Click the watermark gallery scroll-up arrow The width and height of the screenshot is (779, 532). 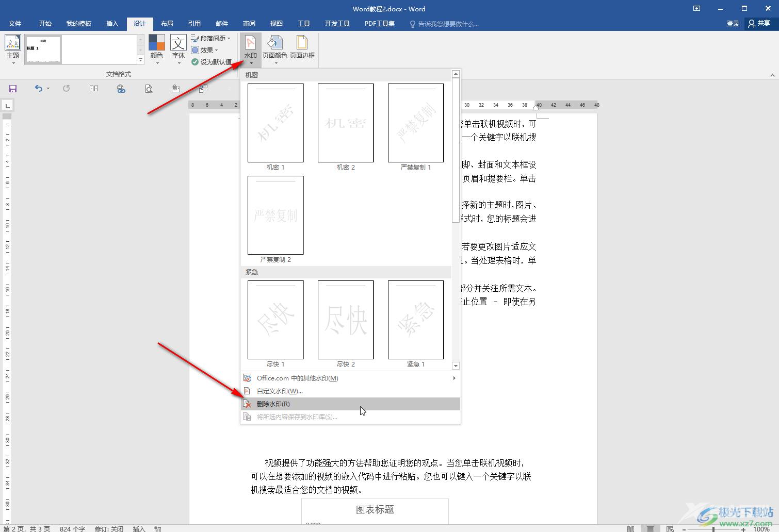pyautogui.click(x=456, y=74)
